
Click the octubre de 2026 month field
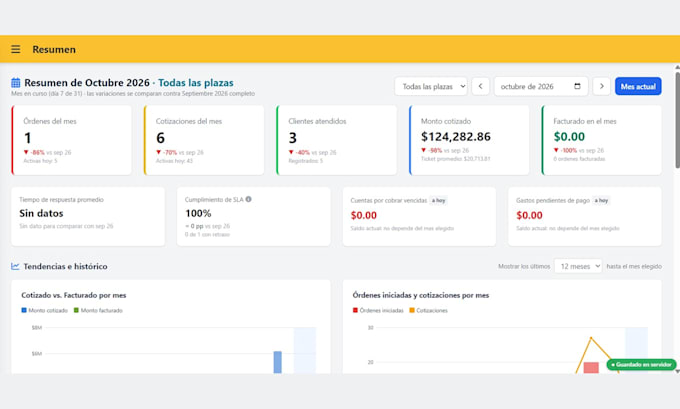[541, 86]
